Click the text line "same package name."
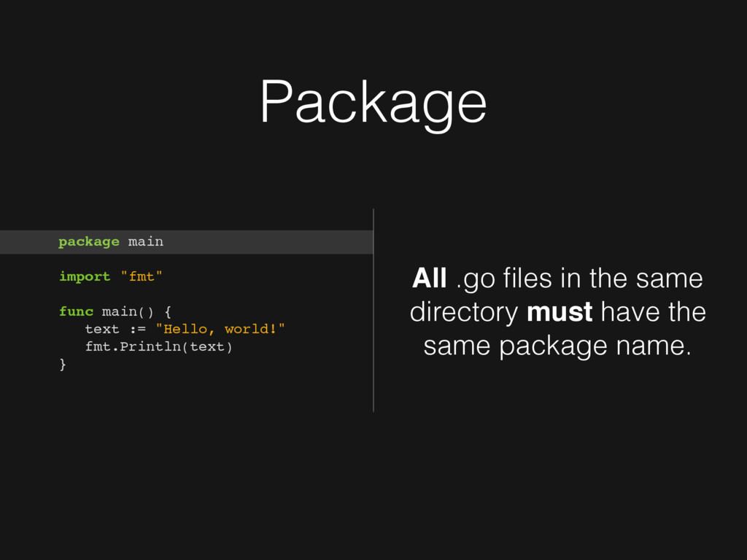 (557, 346)
